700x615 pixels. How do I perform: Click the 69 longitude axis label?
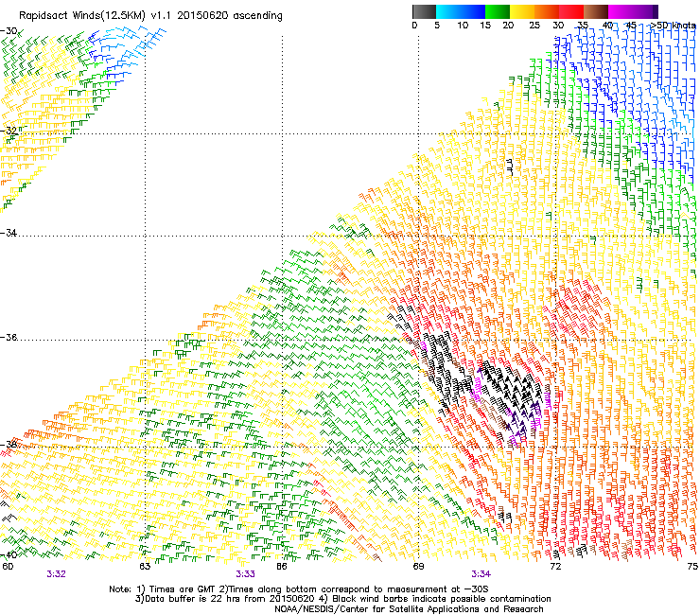418,567
